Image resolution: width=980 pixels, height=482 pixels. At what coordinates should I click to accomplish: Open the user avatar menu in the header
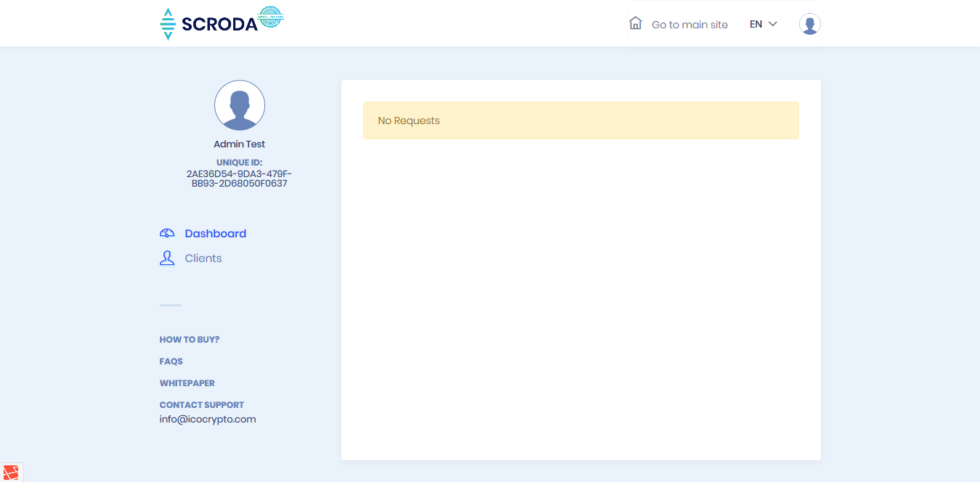[x=809, y=24]
